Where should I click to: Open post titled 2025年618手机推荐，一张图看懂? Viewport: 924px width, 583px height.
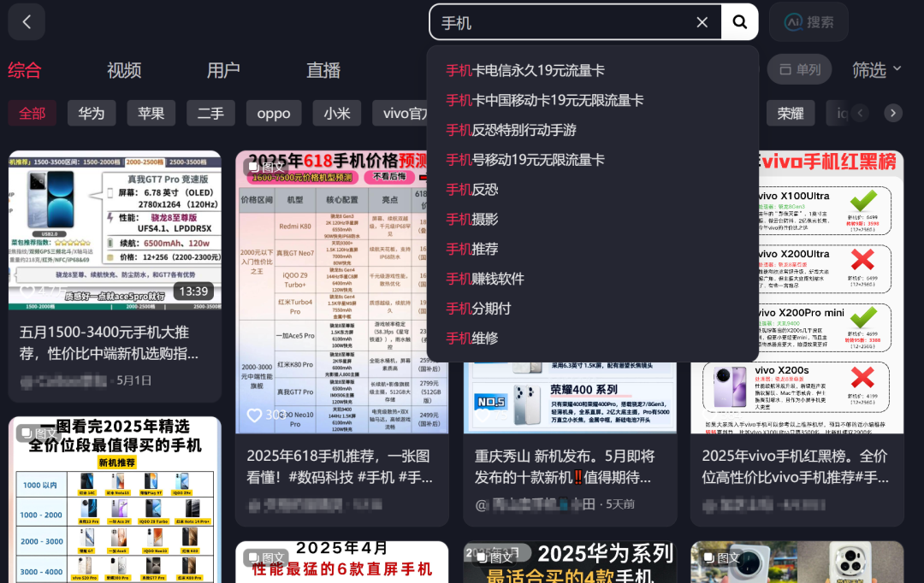click(340, 467)
